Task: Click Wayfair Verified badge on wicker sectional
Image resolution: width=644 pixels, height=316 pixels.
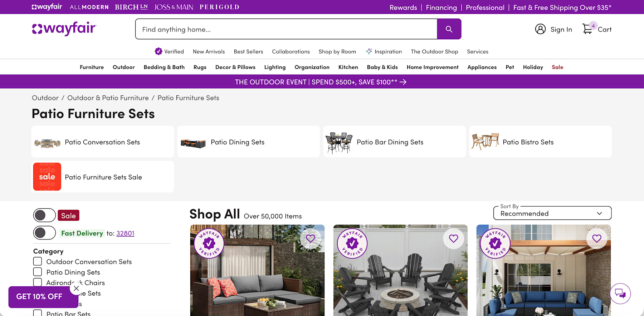Action: [x=209, y=243]
